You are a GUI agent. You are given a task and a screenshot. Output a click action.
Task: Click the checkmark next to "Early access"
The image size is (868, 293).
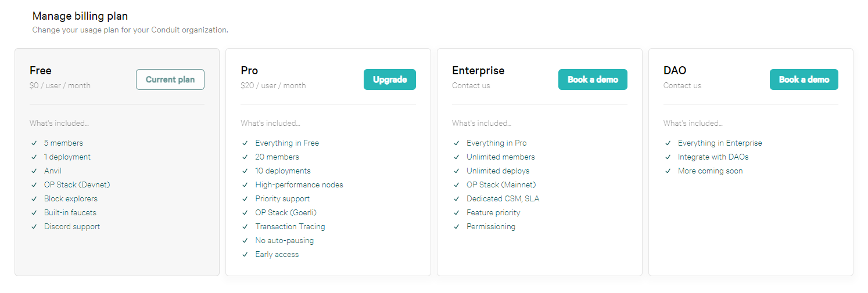tap(245, 255)
